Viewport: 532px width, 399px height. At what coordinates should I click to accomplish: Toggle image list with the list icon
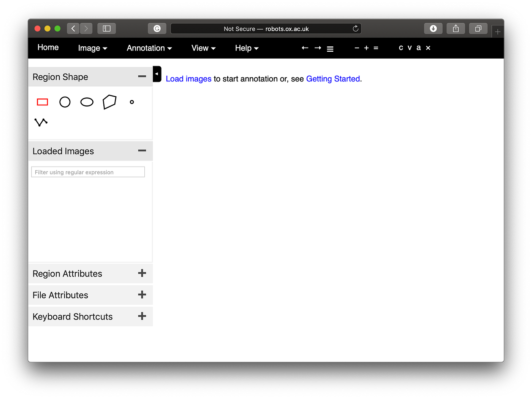[x=330, y=49]
